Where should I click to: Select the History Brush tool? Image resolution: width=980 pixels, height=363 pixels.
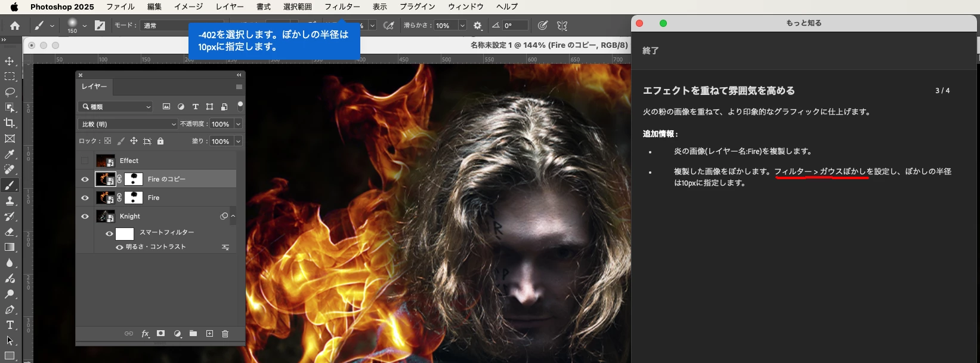click(10, 217)
